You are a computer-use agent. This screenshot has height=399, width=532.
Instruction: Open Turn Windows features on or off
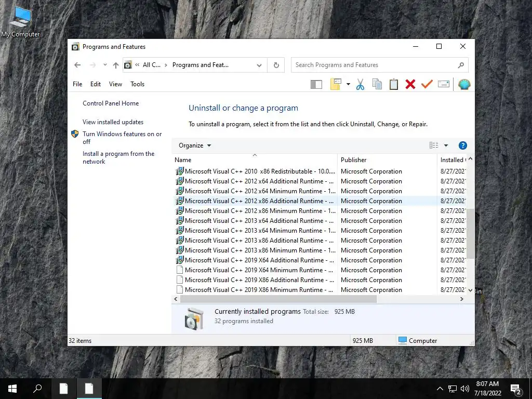click(x=122, y=138)
